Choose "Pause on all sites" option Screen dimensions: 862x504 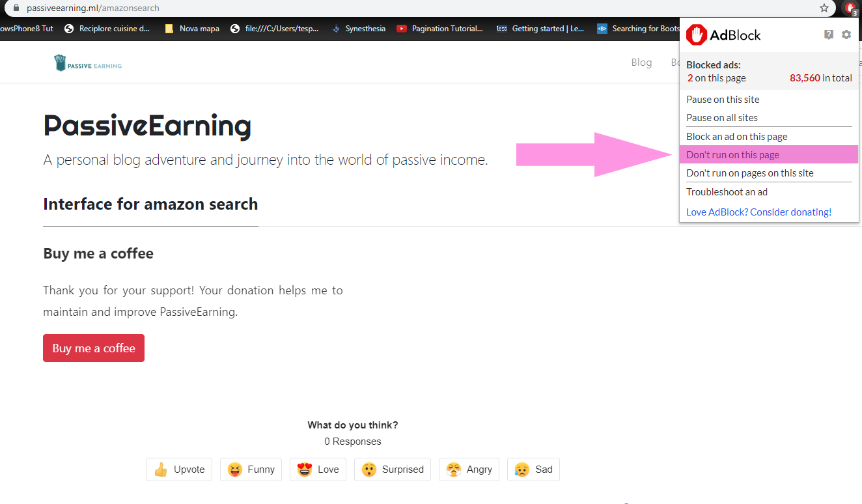[x=722, y=118]
